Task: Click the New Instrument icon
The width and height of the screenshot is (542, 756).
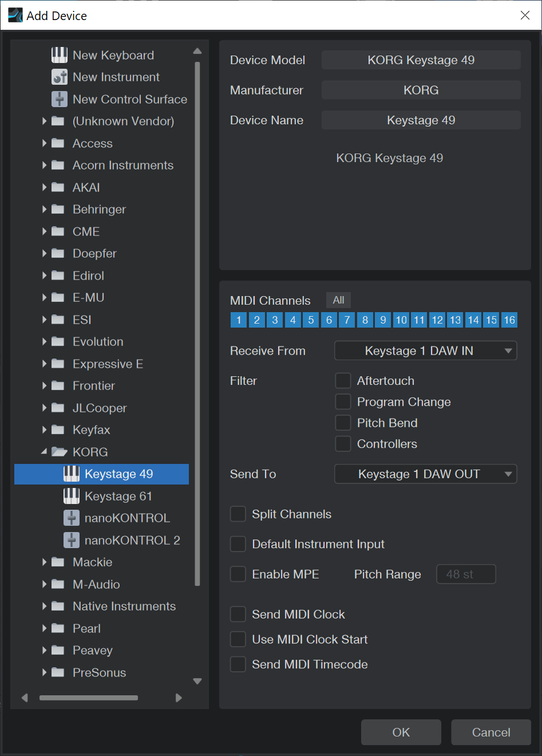Action: click(x=60, y=77)
